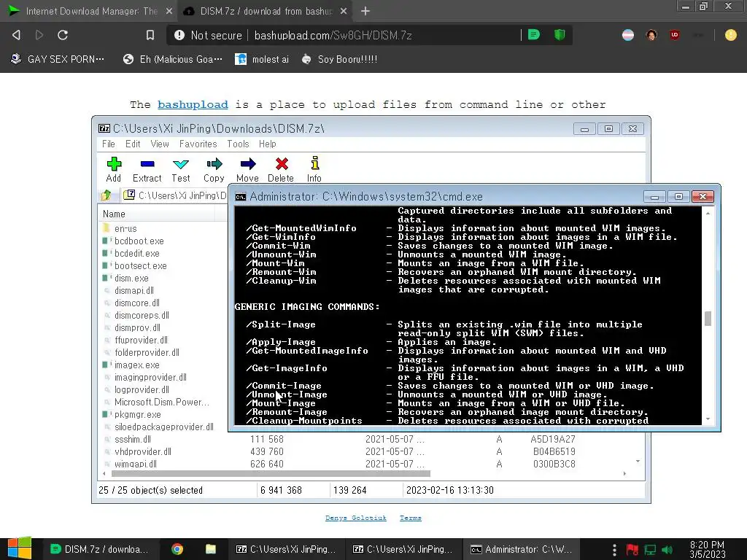This screenshot has height=560, width=747.
Task: Click the Copy toolbar icon
Action: coord(214,169)
